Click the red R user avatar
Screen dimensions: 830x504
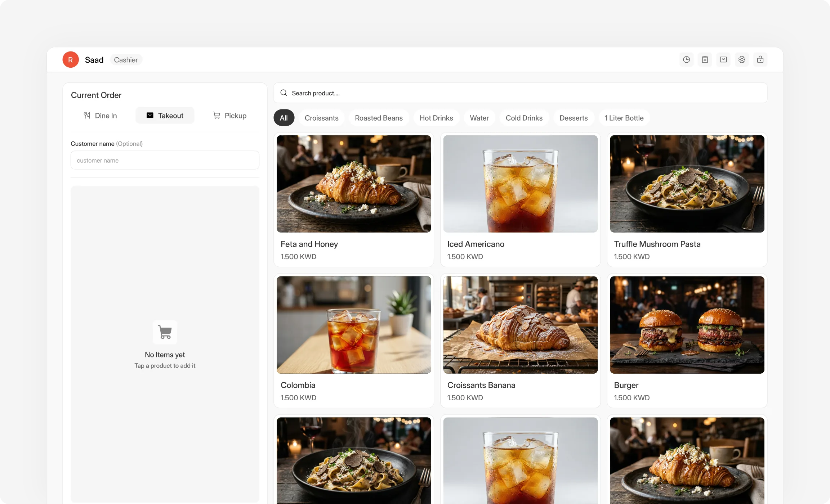[71, 60]
